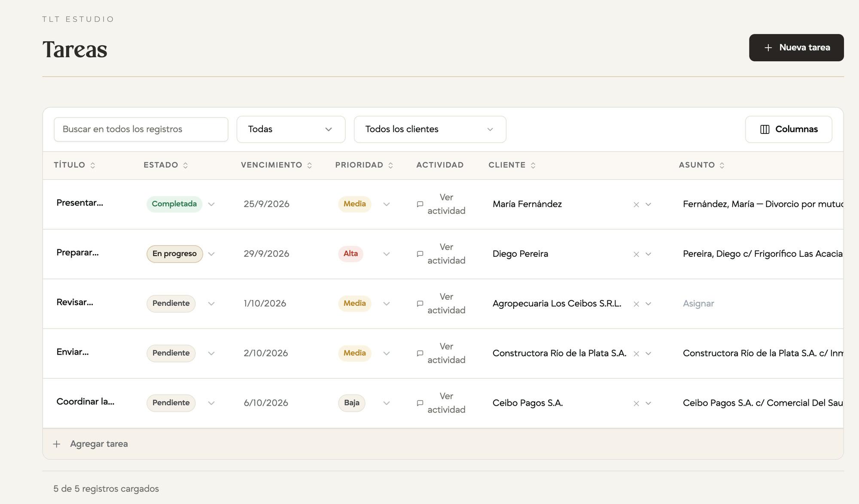Focus the Buscar en todos los registros field
The width and height of the screenshot is (859, 504).
coord(141,129)
